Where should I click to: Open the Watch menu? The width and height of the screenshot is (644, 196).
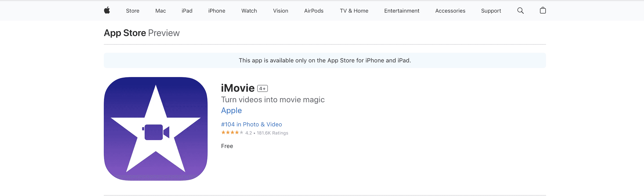[x=249, y=11]
